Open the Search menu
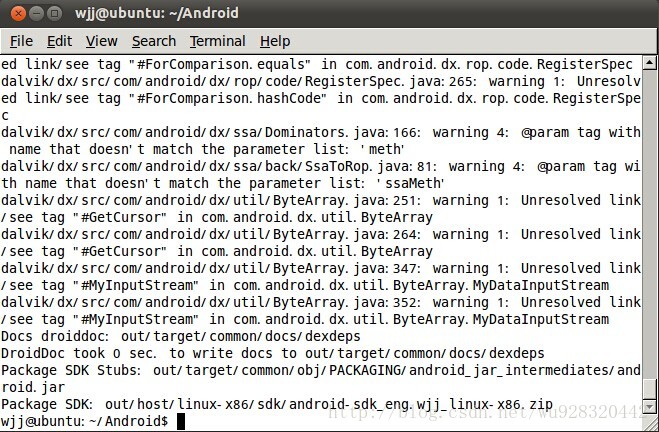Image resolution: width=659 pixels, height=432 pixels. [153, 41]
